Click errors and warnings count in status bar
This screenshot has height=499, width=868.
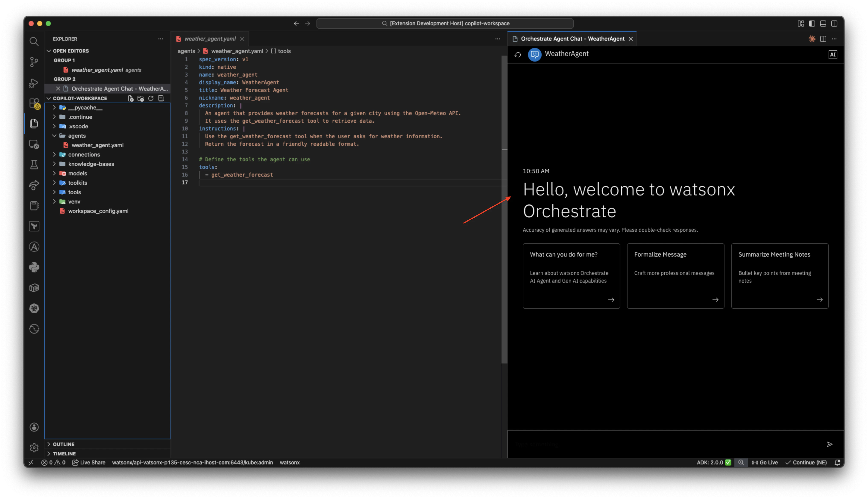[x=53, y=462]
